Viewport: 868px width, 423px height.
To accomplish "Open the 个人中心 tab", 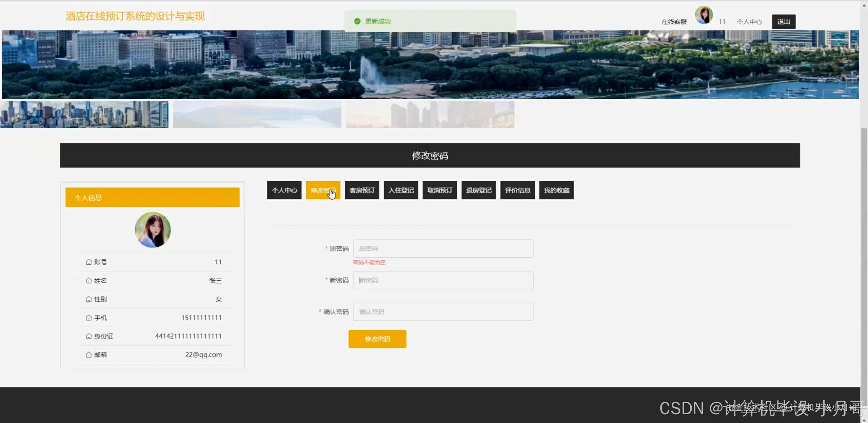I will pos(284,190).
